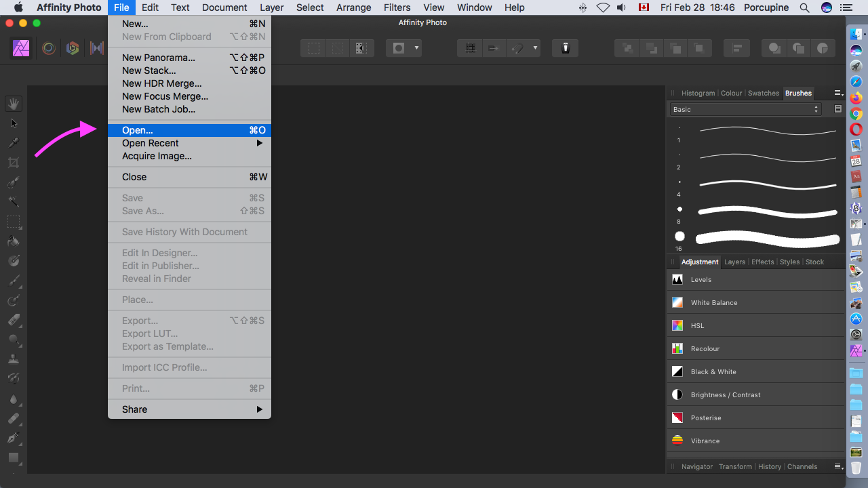Switch to Develop Persona
Viewport: 868px width, 488px height.
coord(73,48)
